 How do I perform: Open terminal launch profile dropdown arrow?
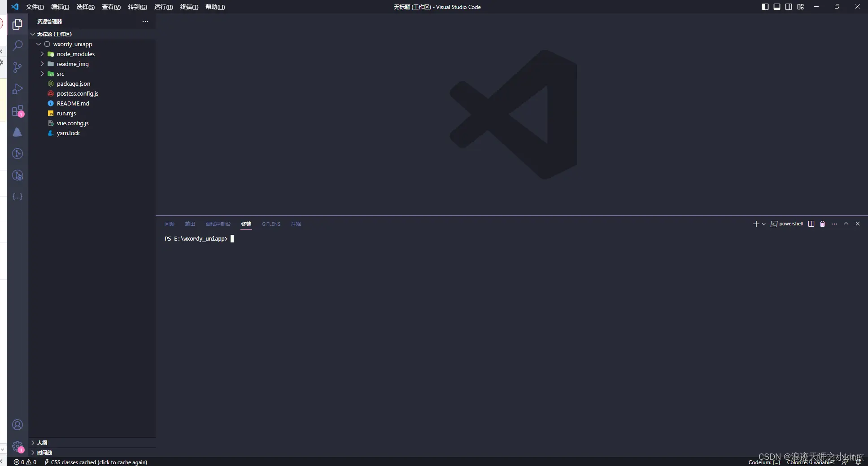[763, 224]
